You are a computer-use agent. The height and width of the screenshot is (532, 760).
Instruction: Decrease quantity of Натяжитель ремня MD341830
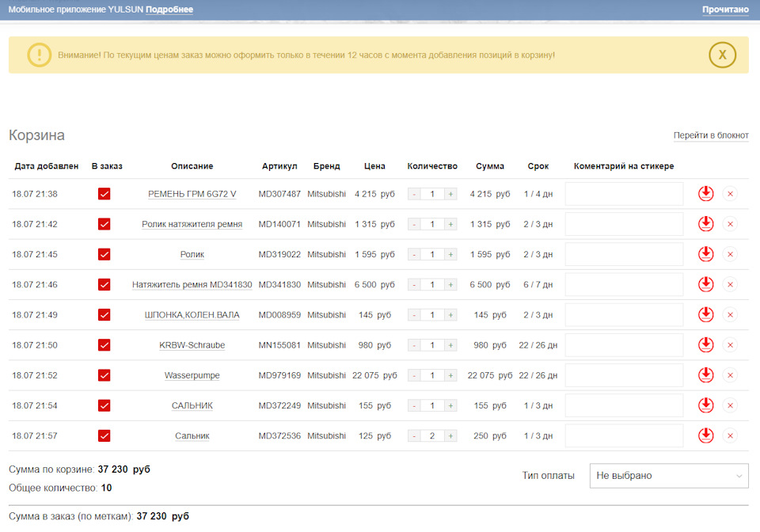[x=414, y=284]
